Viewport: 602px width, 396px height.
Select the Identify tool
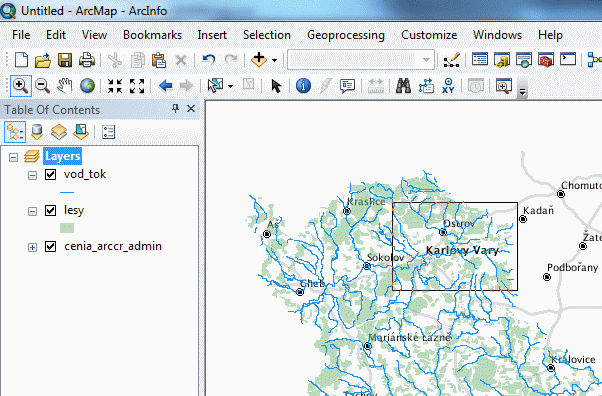(x=303, y=86)
